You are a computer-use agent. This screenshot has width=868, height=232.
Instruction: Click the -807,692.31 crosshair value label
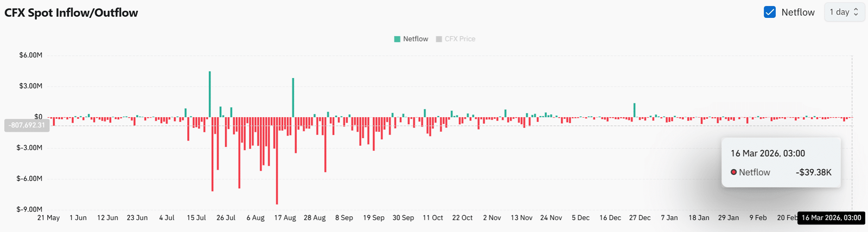click(27, 125)
